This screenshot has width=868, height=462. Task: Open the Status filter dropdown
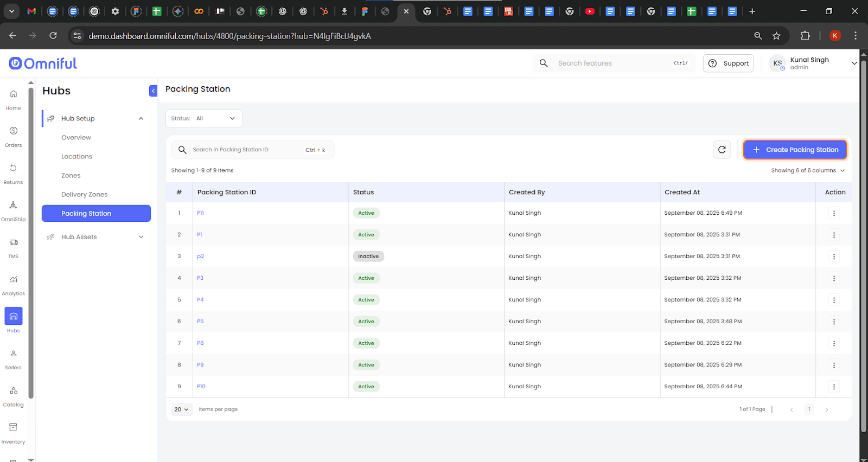click(x=204, y=118)
